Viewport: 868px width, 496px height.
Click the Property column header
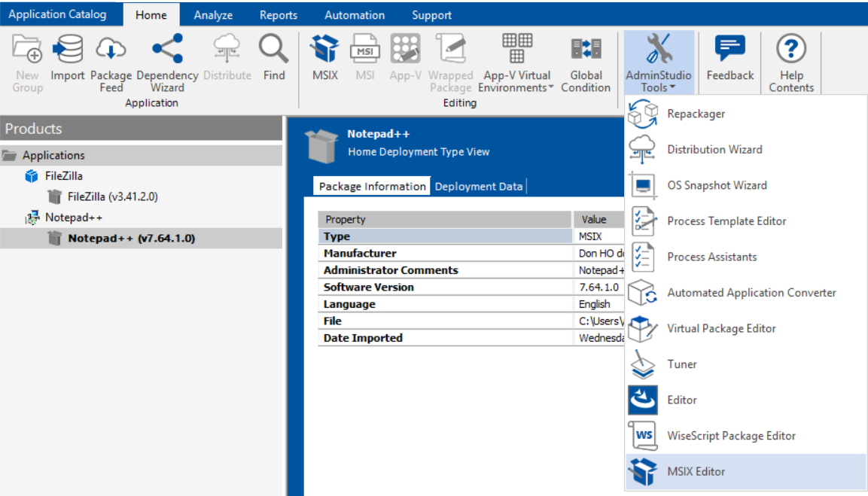point(444,219)
